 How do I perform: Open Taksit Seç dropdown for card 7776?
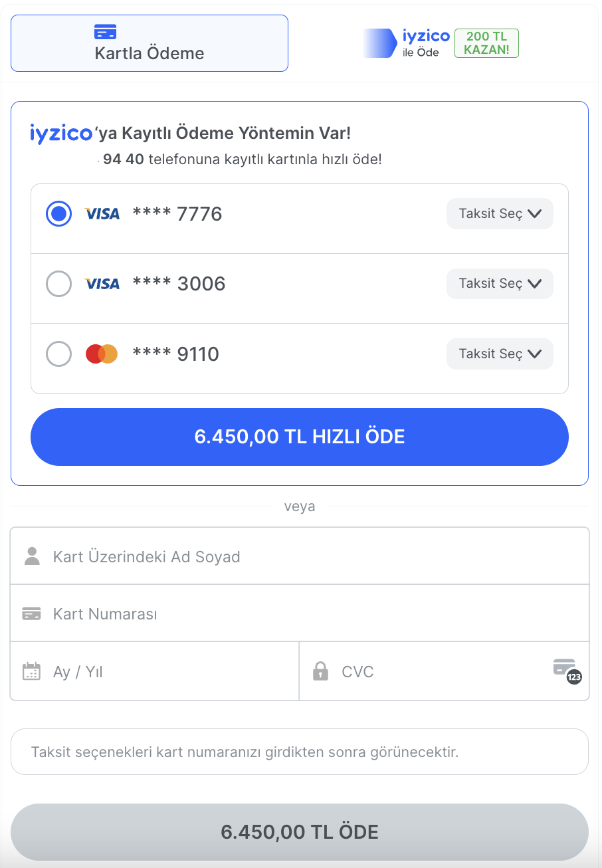tap(500, 214)
